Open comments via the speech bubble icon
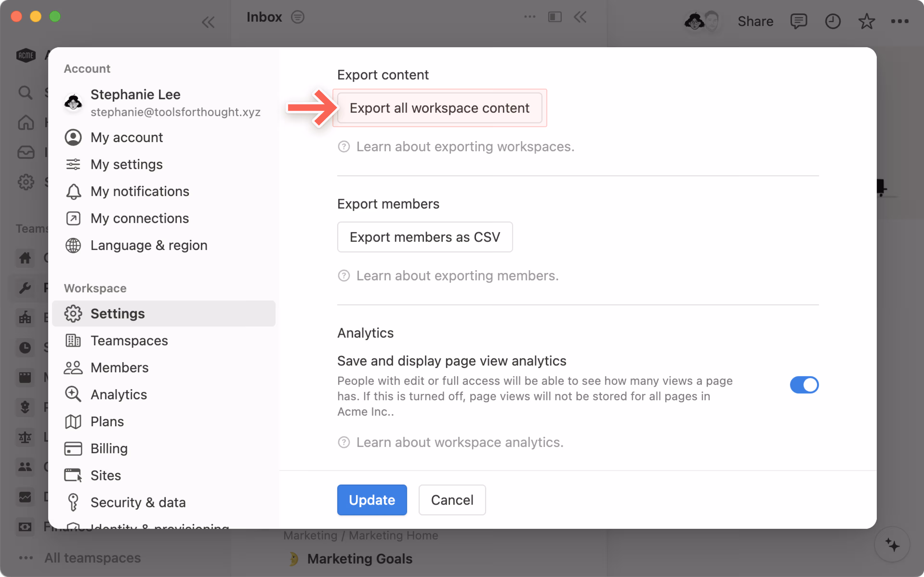 point(799,21)
